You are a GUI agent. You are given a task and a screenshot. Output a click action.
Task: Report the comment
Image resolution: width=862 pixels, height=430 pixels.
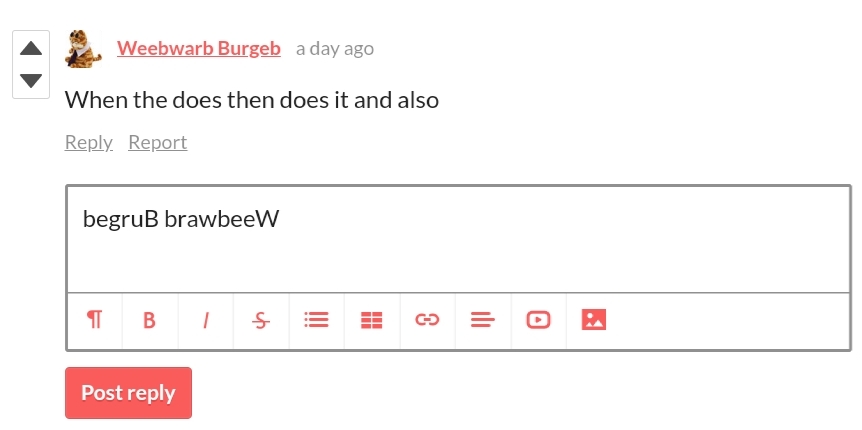pos(158,142)
